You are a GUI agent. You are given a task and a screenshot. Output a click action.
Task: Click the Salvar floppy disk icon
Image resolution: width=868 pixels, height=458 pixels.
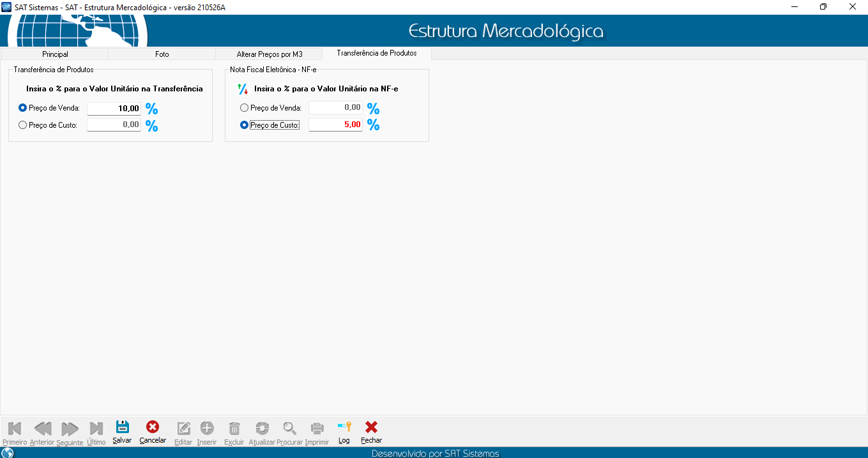tap(122, 427)
